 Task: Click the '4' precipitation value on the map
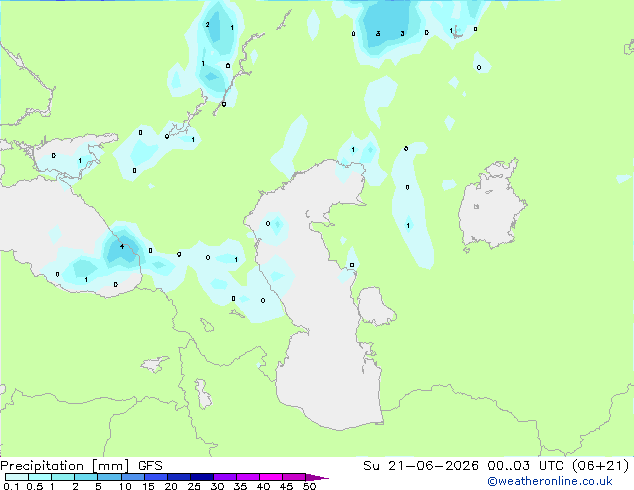click(122, 246)
